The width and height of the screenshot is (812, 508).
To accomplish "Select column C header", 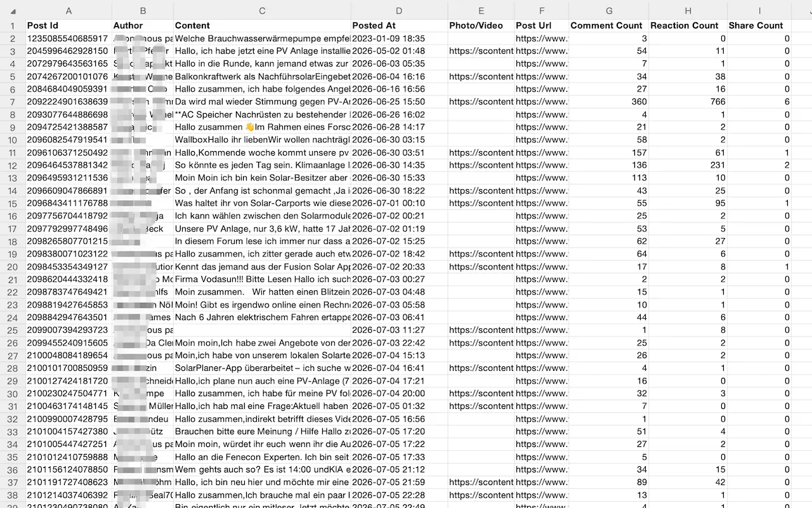I will 262,11.
